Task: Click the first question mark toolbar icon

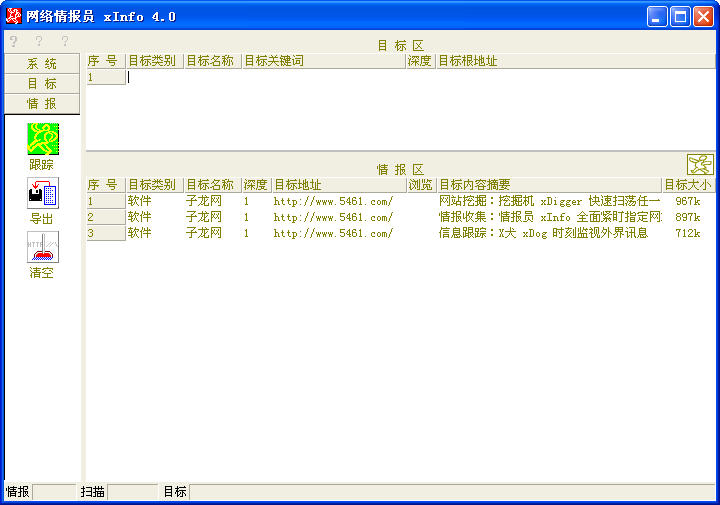Action: (x=14, y=41)
